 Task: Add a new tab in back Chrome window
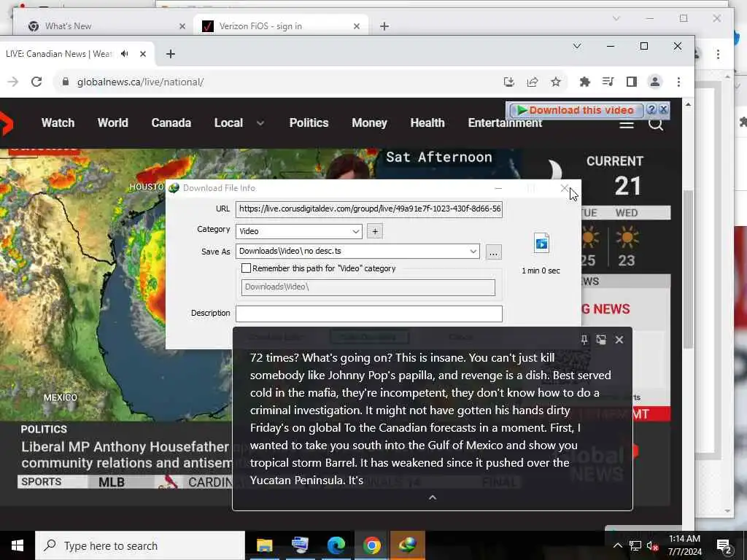384,26
